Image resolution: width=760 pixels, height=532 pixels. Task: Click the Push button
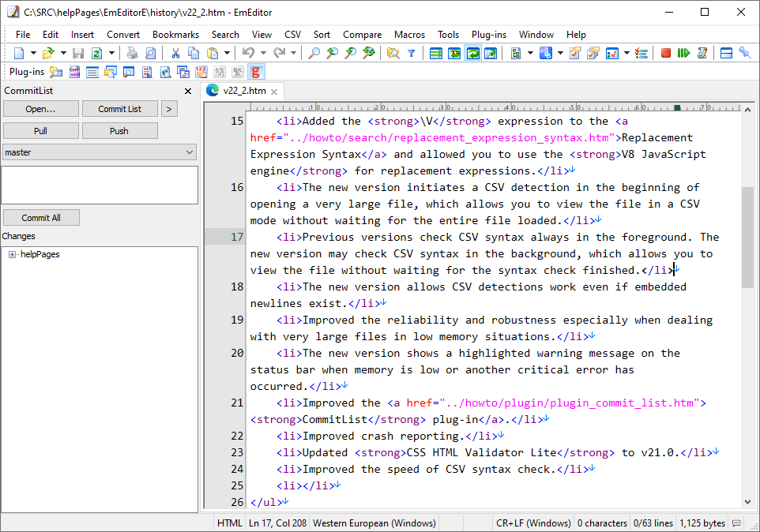coord(120,131)
